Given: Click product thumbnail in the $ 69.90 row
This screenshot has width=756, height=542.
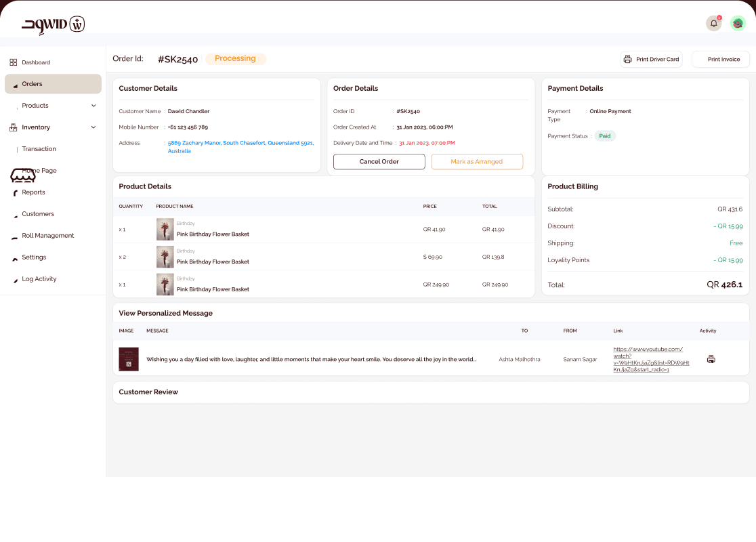Looking at the screenshot, I should click(165, 257).
